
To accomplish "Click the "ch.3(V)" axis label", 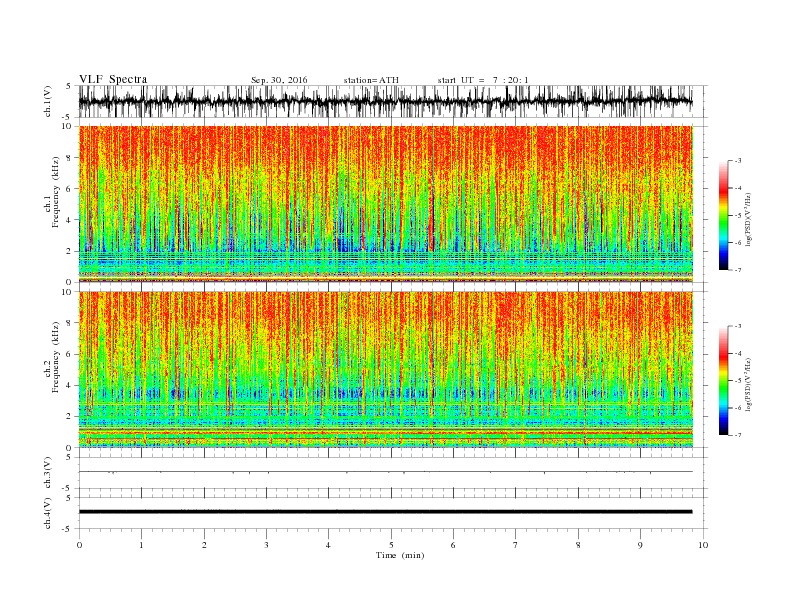I will click(x=48, y=473).
